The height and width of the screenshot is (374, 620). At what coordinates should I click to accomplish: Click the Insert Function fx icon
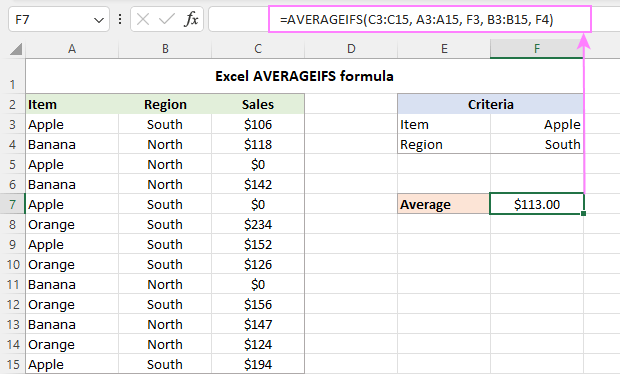click(191, 19)
